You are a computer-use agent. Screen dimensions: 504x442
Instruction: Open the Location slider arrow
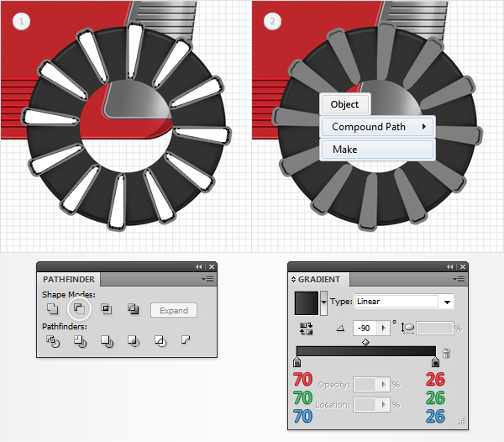(x=383, y=404)
